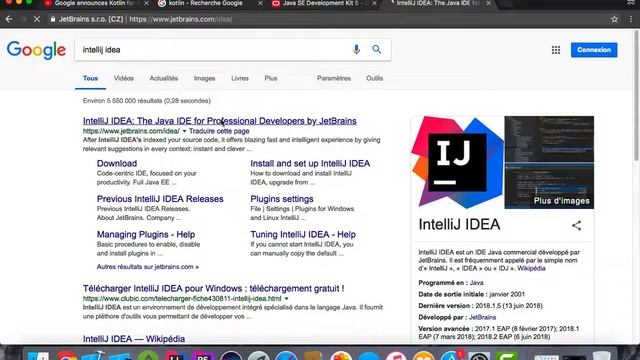Go back using the browser back arrow
This screenshot has width=640, height=360.
pos(9,19)
